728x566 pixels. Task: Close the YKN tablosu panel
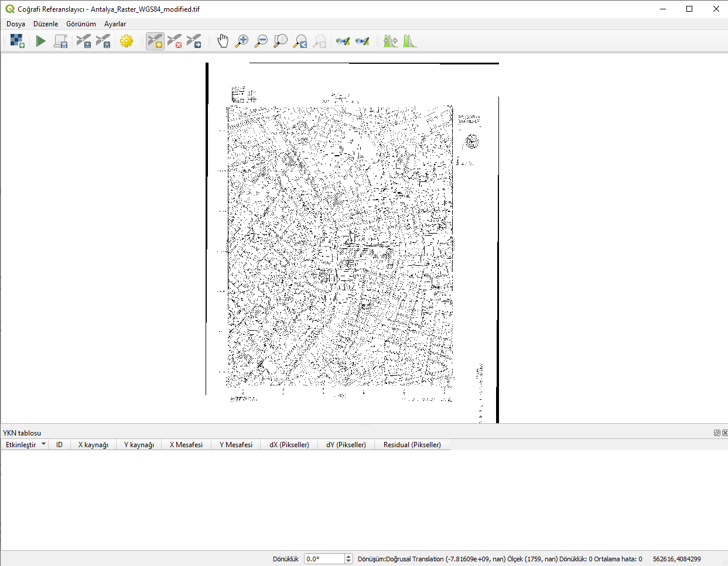tap(724, 433)
